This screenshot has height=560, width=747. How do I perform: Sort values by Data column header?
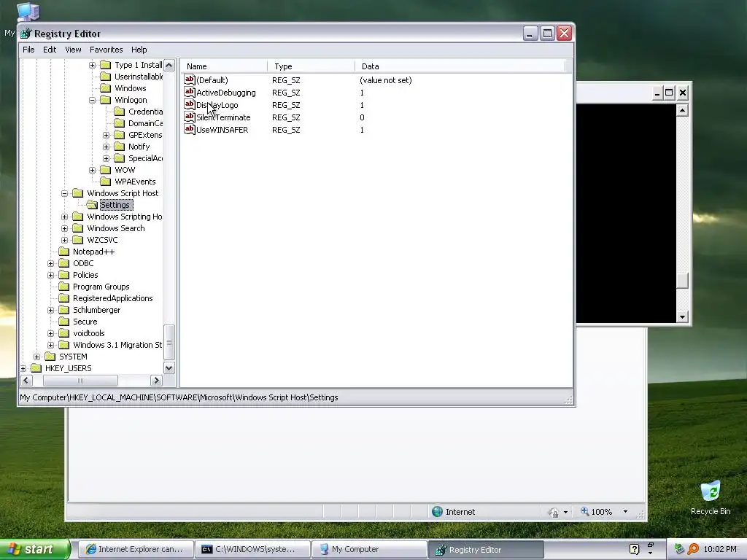pyautogui.click(x=460, y=66)
